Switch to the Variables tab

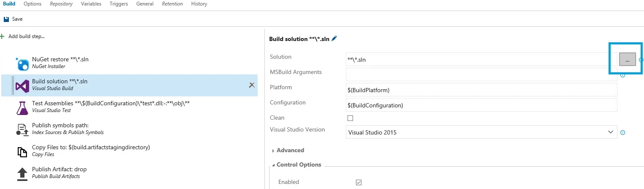pyautogui.click(x=91, y=4)
